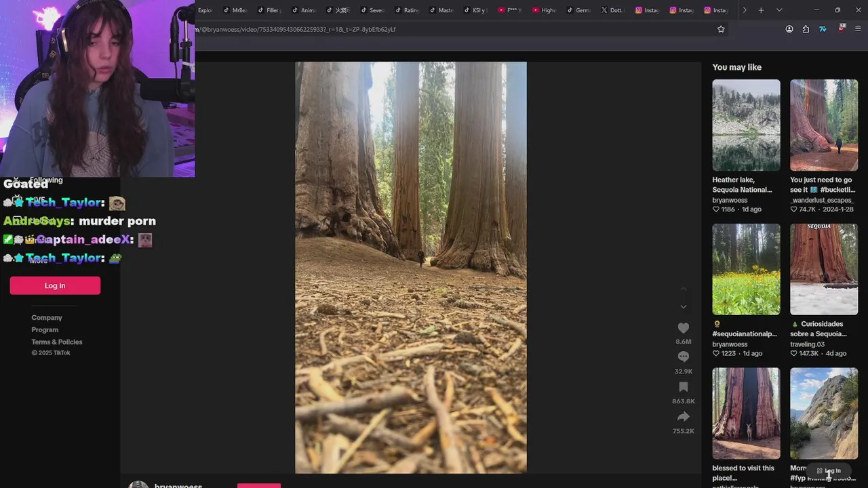The image size is (868, 488).
Task: Like the video with the heart icon
Action: coord(684,328)
